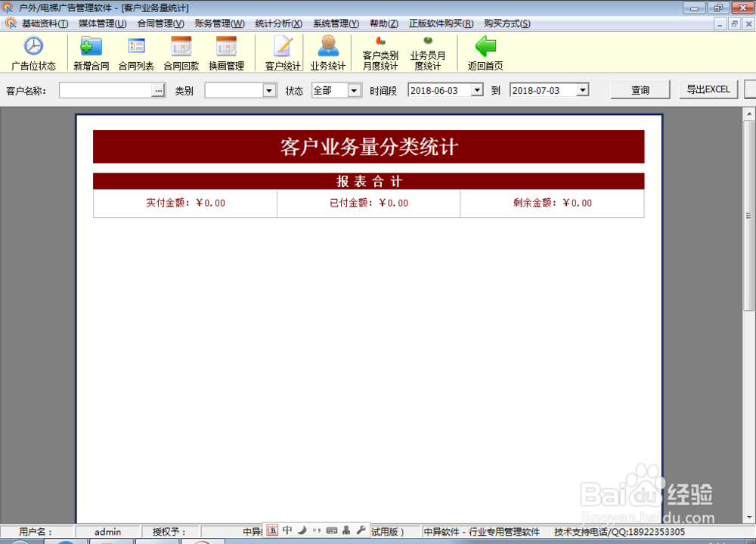Click the end date field 2018-07-03
This screenshot has width=756, height=544.
point(543,90)
